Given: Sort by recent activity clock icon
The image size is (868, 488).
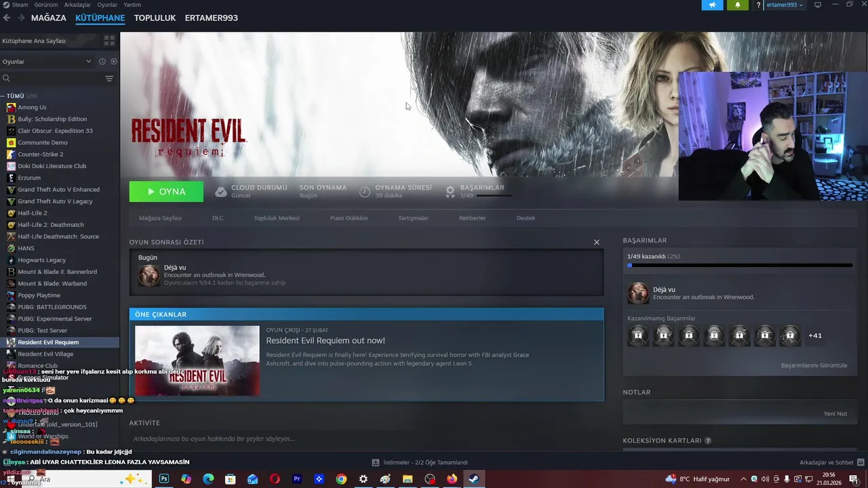Looking at the screenshot, I should tap(102, 62).
